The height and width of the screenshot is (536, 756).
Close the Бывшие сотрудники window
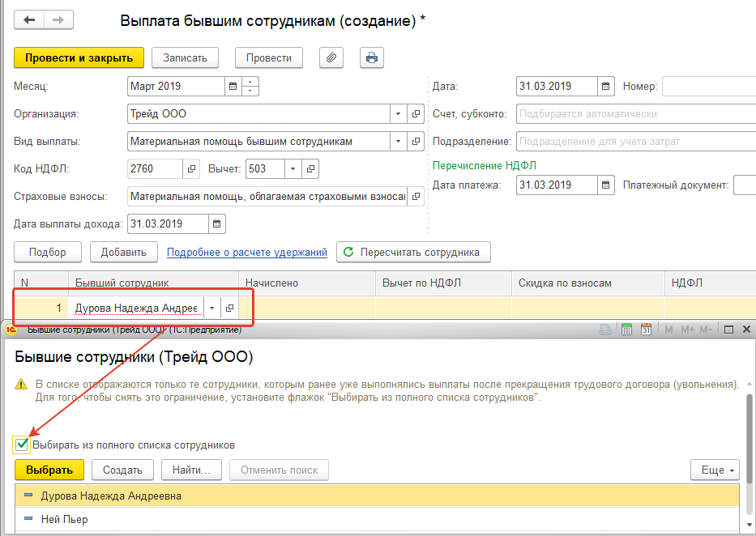(746, 330)
